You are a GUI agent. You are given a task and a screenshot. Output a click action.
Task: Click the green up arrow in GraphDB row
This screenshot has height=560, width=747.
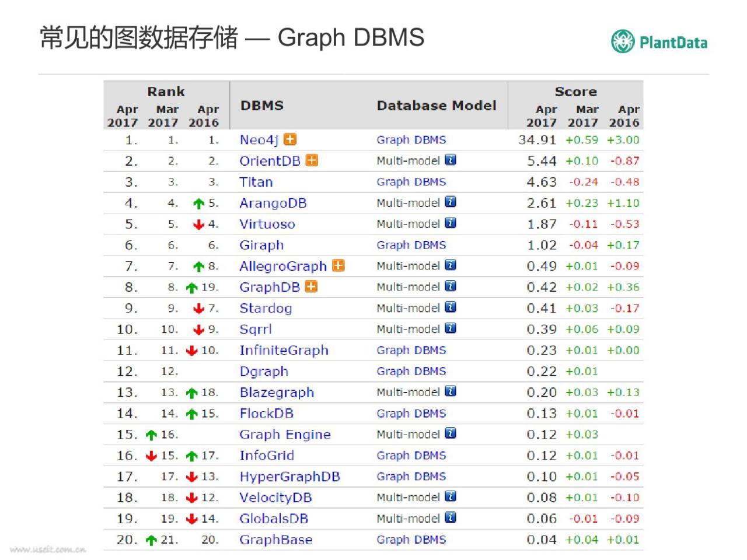191,288
